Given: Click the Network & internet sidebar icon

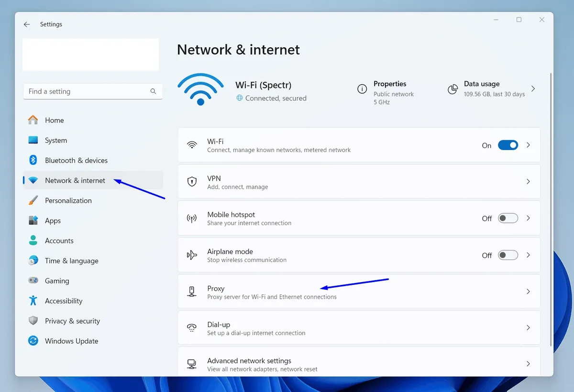Looking at the screenshot, I should click(x=33, y=180).
